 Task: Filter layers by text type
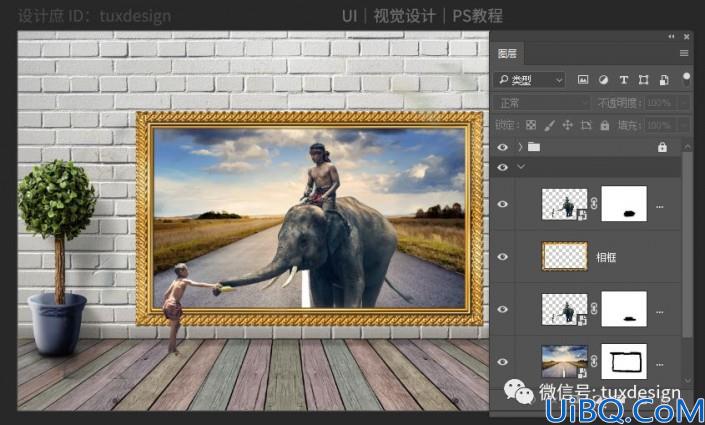(x=624, y=80)
